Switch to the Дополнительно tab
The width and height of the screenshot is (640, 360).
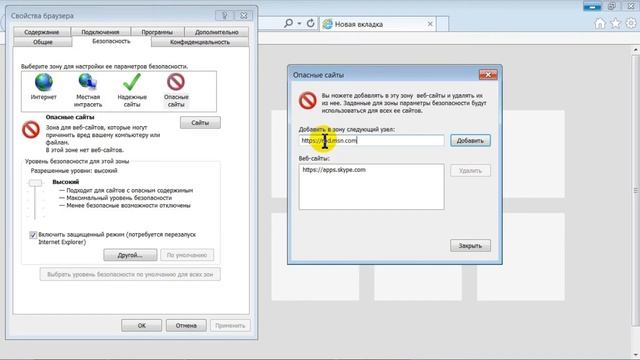(217, 32)
